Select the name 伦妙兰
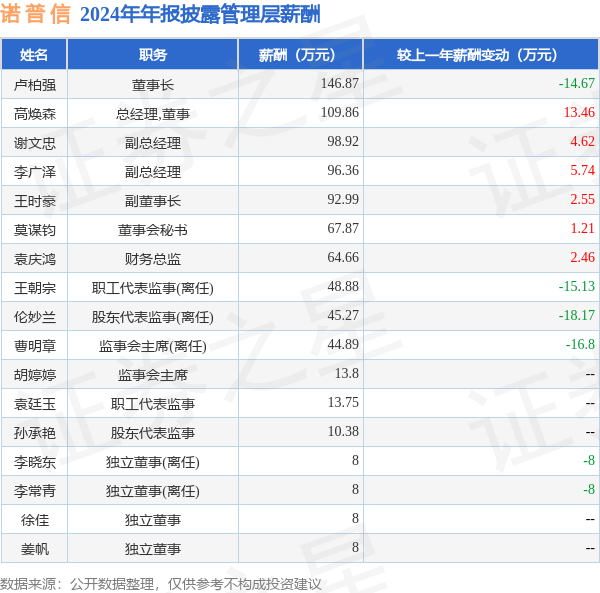Screen dimensions: 600x593 tap(35, 317)
